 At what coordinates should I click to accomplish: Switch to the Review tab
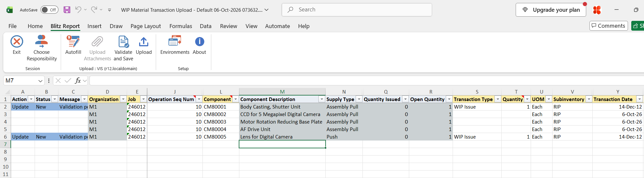coord(229,26)
